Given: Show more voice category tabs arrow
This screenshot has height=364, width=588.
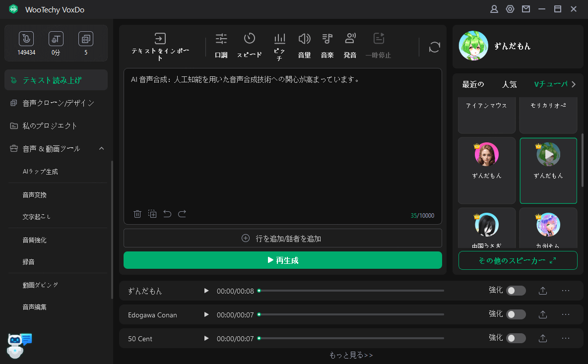Looking at the screenshot, I should pyautogui.click(x=574, y=84).
